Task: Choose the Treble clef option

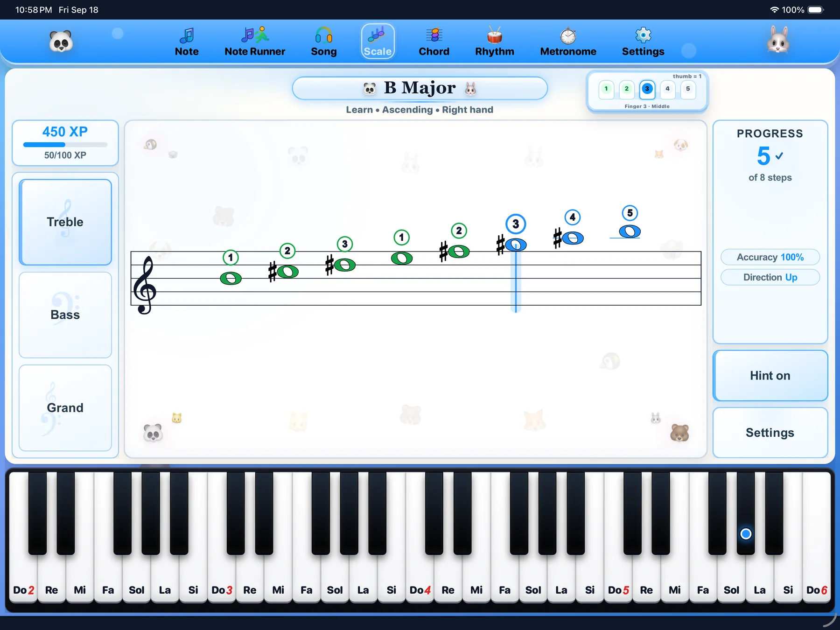Action: [65, 222]
